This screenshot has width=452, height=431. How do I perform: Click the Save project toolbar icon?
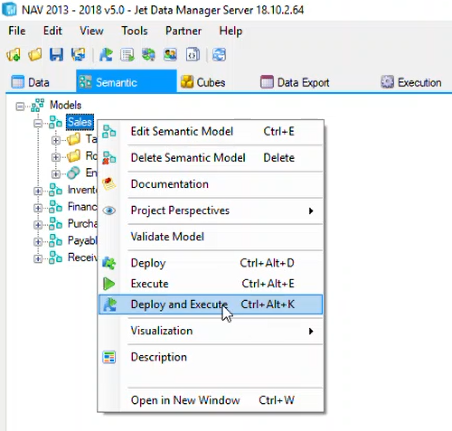point(56,54)
